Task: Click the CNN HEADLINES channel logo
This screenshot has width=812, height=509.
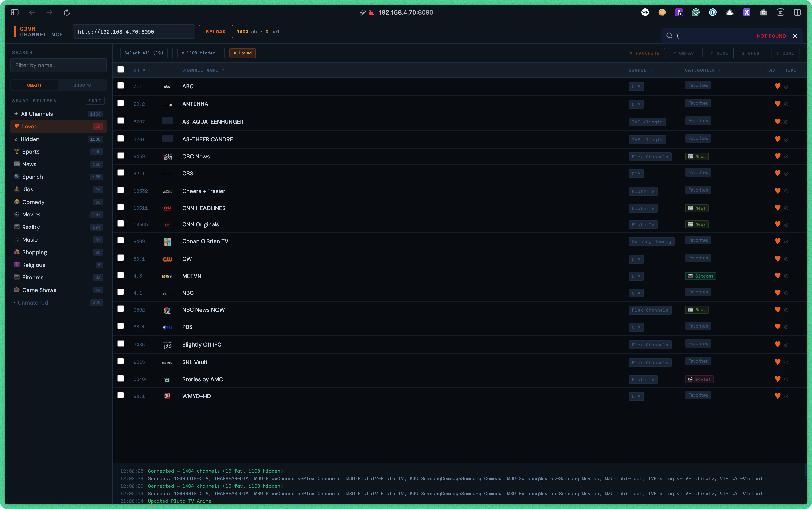Action: 167,208
